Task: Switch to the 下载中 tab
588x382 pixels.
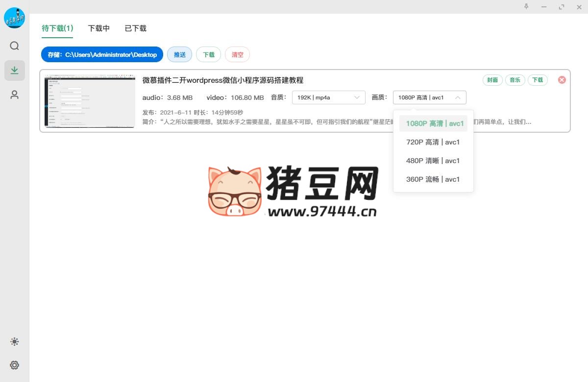Action: click(99, 28)
